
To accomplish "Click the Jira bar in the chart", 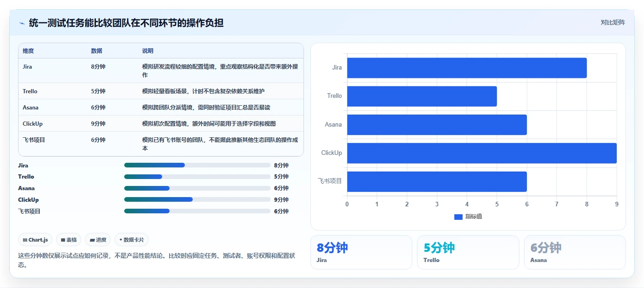I will [467, 68].
